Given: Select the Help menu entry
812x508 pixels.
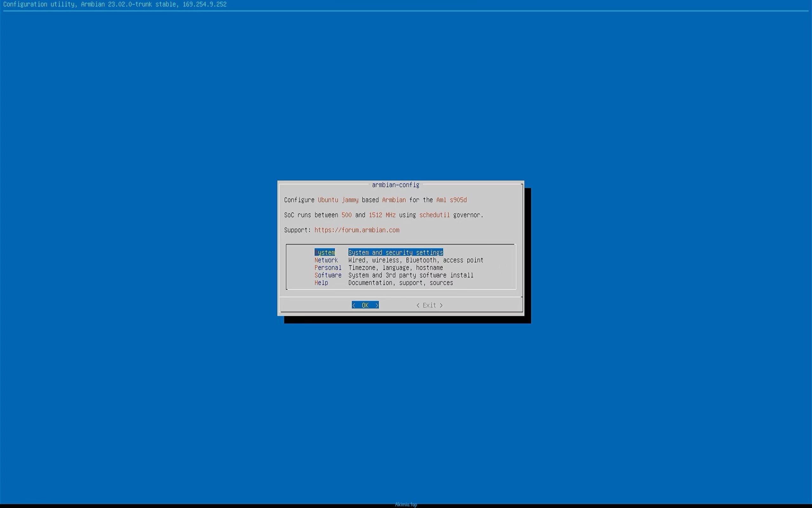Looking at the screenshot, I should [321, 283].
